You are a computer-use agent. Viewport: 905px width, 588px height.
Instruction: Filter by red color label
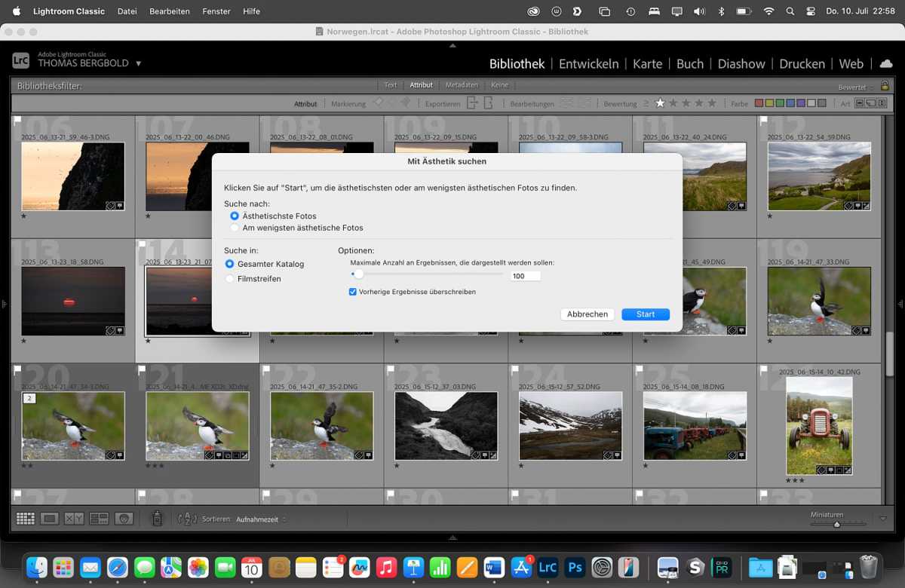click(x=759, y=103)
